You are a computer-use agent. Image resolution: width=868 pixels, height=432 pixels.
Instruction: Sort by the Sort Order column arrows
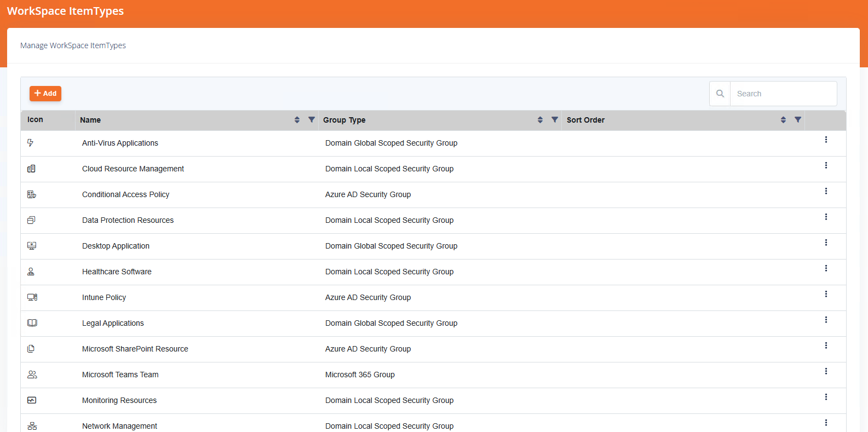coord(783,120)
